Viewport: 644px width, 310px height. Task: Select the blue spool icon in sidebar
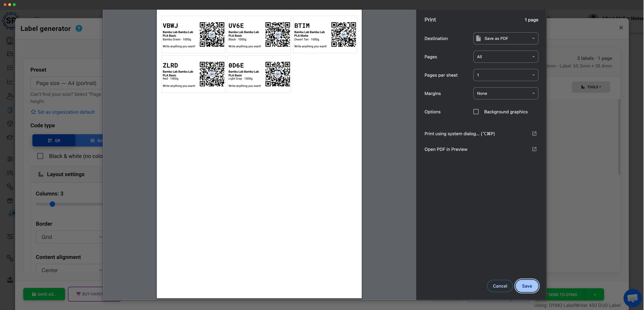[10, 110]
